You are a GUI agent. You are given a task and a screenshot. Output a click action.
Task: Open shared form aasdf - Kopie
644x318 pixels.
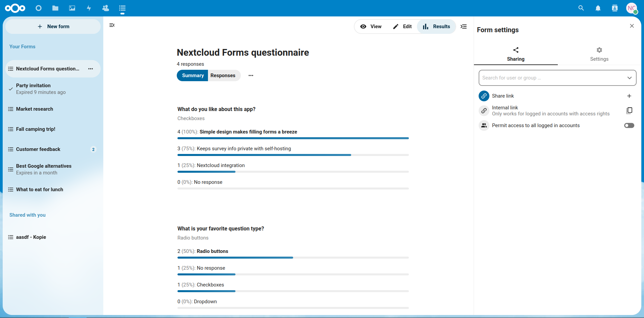click(53, 237)
